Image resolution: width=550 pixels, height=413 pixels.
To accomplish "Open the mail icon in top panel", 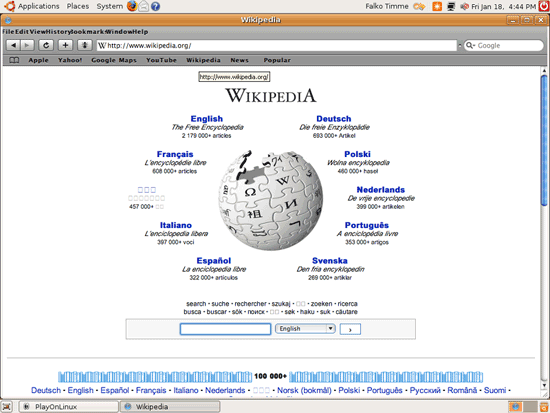I will 143,6.
